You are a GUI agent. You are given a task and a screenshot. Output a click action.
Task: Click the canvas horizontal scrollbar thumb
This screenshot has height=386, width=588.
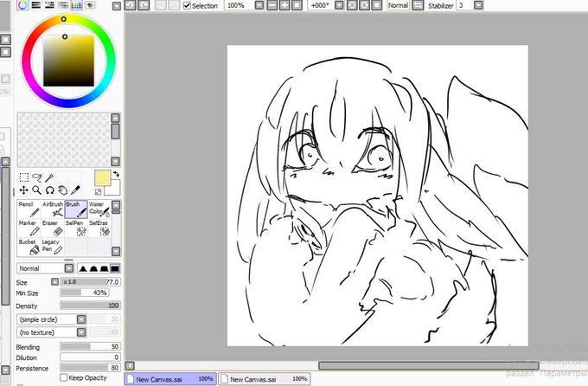[429, 365]
